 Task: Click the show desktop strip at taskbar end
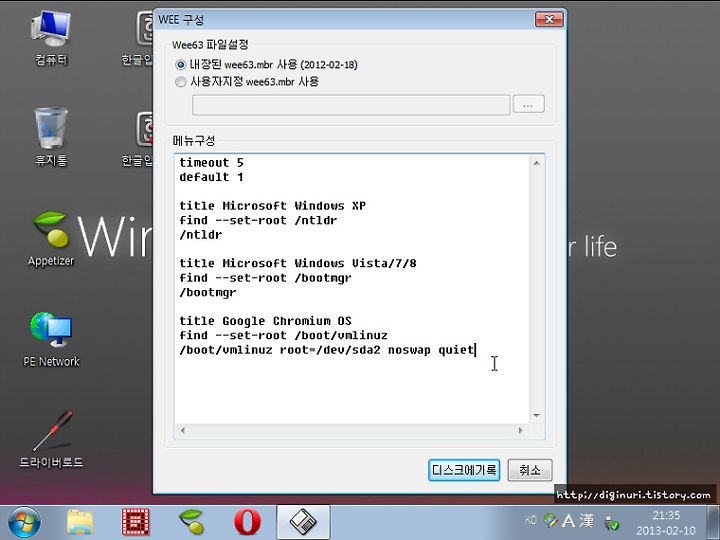(713, 523)
